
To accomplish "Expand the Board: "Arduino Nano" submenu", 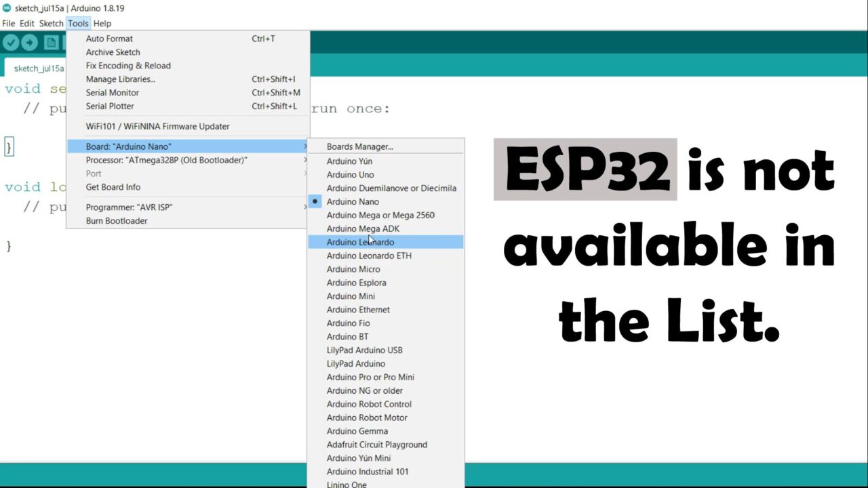I will pos(188,146).
